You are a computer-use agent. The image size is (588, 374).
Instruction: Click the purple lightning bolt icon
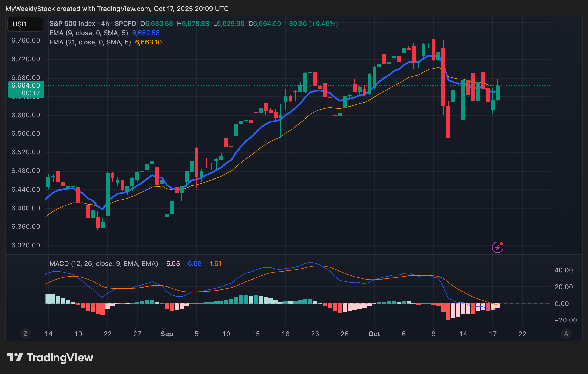(497, 247)
